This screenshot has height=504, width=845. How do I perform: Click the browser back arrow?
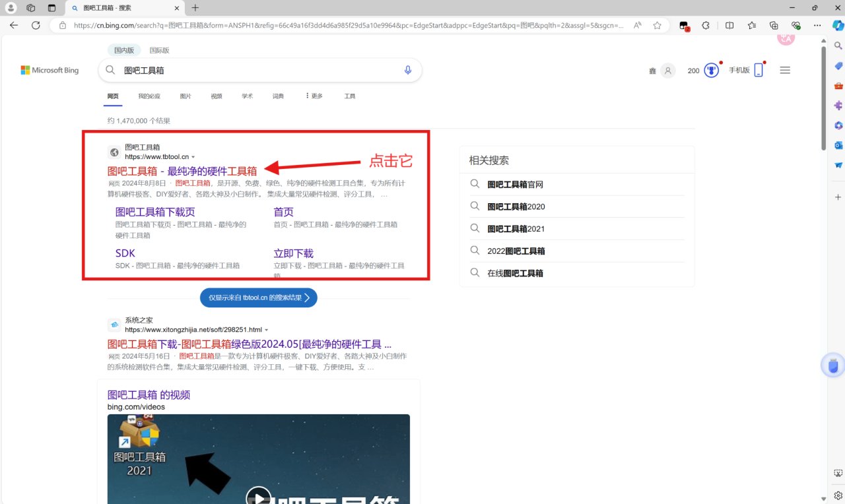(14, 25)
